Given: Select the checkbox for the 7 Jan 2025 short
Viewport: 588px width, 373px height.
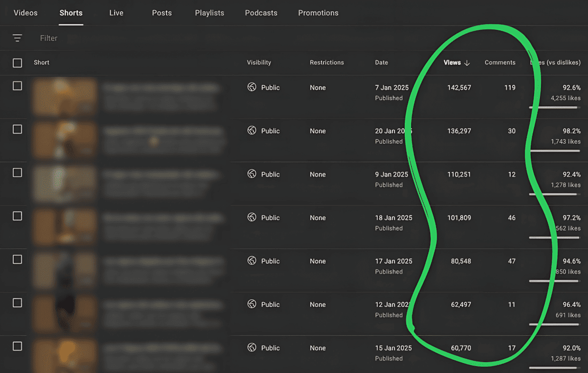Looking at the screenshot, I should click(18, 86).
